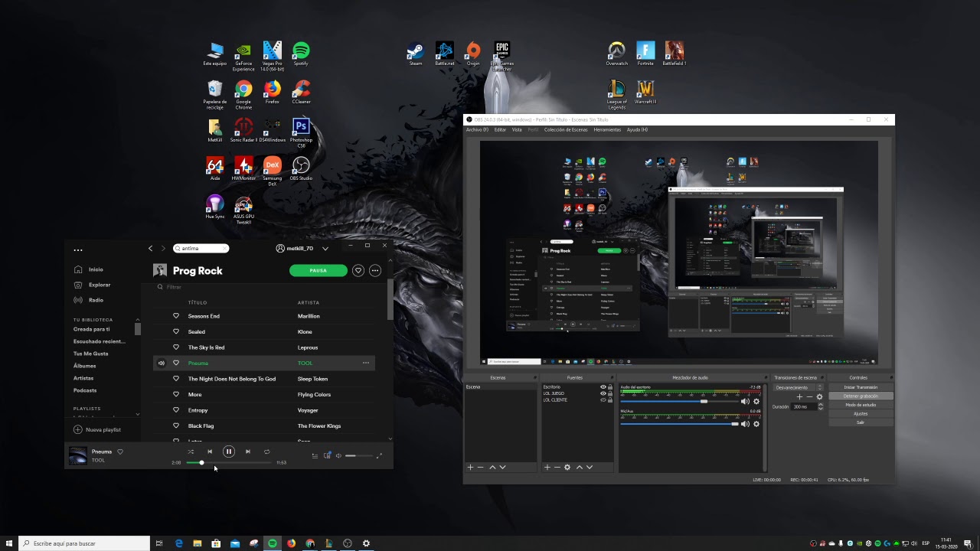Screen dimensions: 980x551
Task: Open Ayuda menu in OBS
Action: pos(637,129)
